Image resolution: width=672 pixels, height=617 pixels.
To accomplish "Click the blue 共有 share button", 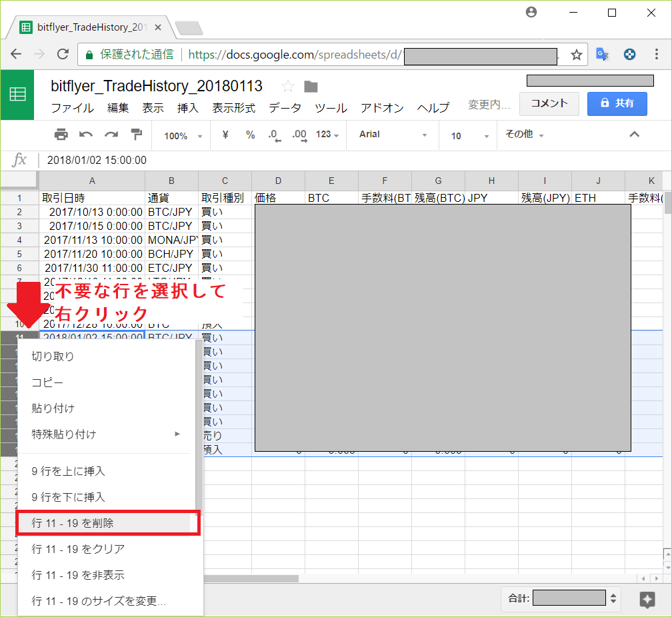I will [x=617, y=104].
